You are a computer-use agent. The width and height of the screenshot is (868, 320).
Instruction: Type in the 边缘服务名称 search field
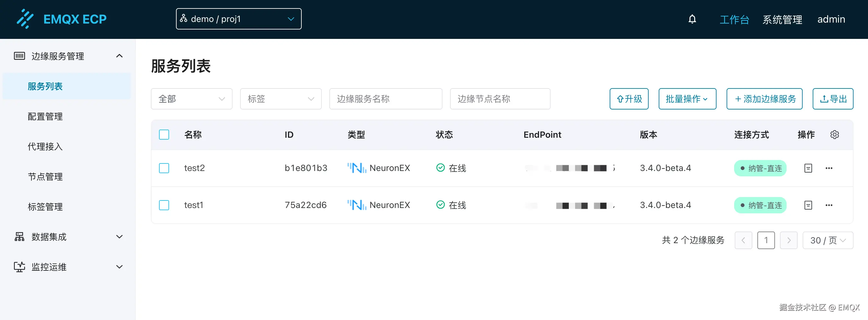tap(386, 99)
